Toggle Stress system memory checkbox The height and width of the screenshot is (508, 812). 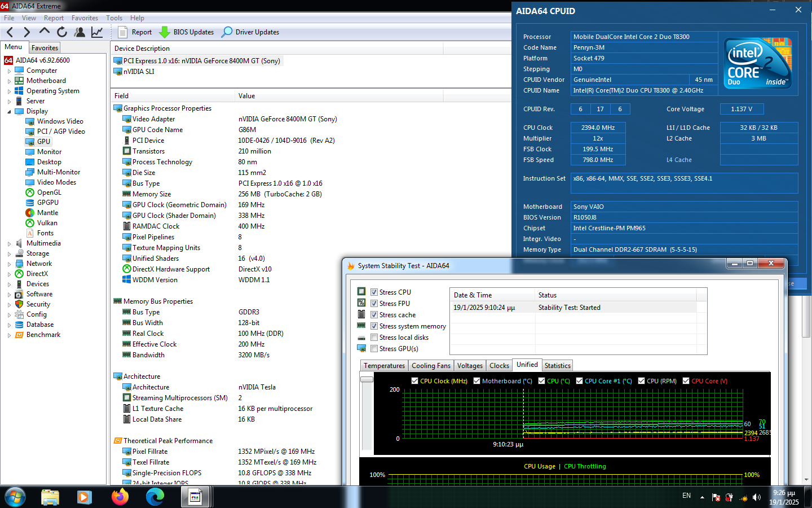pos(374,326)
